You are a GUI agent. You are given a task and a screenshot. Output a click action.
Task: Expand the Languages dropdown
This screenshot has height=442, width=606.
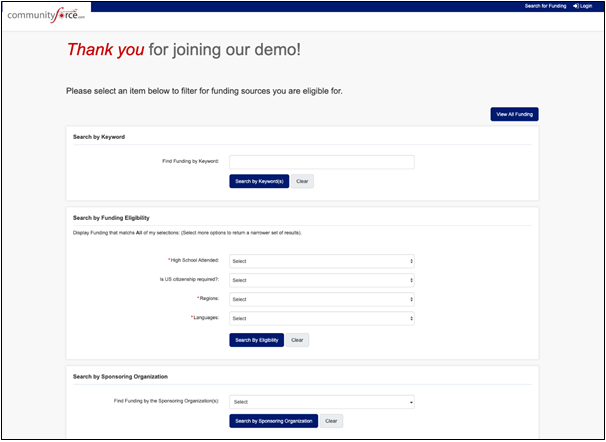pos(321,318)
